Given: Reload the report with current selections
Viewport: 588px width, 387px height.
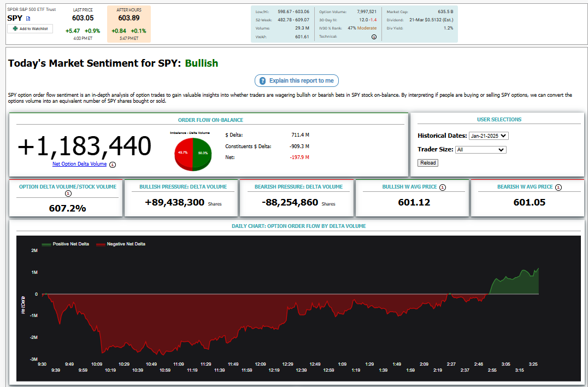Looking at the screenshot, I should 428,163.
